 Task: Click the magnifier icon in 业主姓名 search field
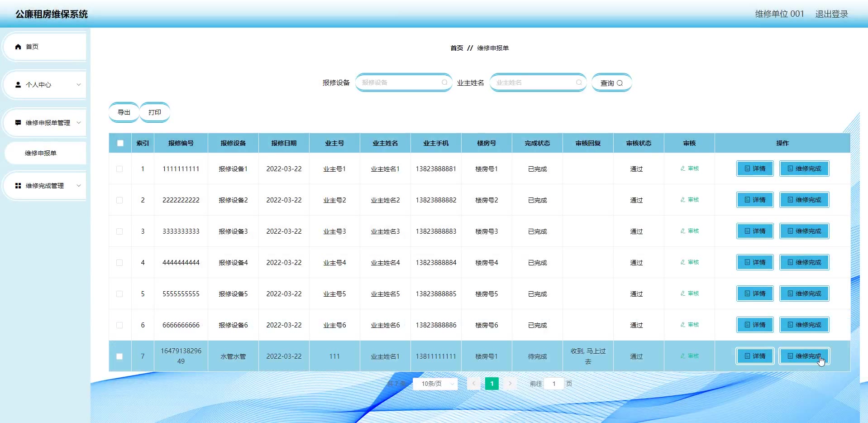[579, 82]
